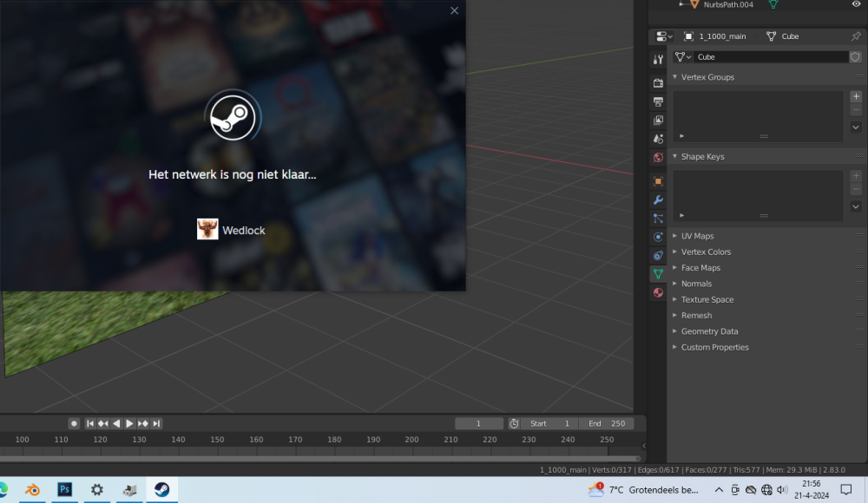Screen dimensions: 868x503
Task: Toggle the pin ID in Properties header
Action: [x=856, y=36]
